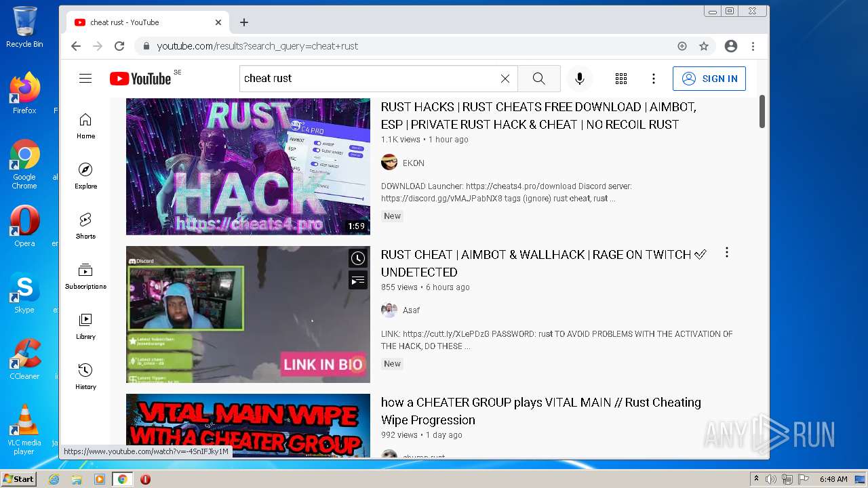Open the Recycle Bin desktop icon
Screen dimensions: 868x488
(x=24, y=27)
